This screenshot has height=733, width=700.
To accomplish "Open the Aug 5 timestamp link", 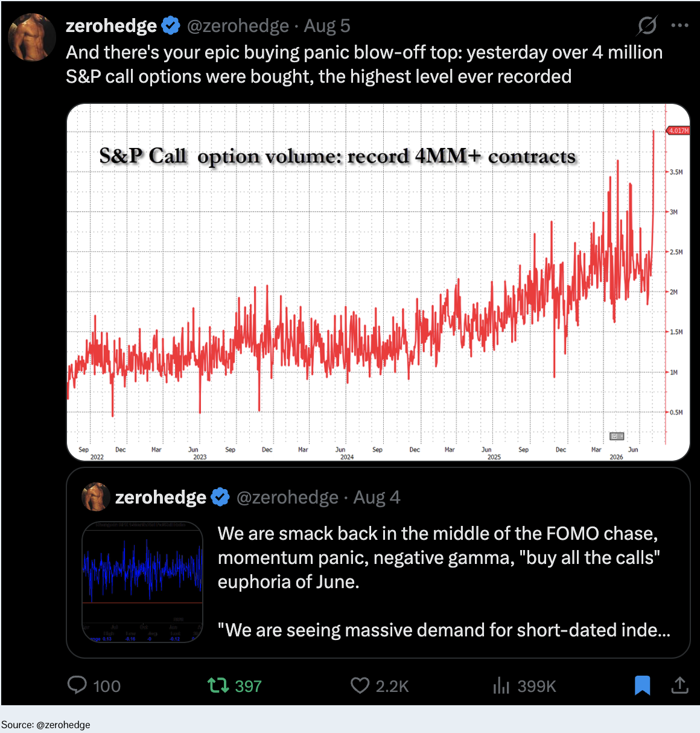I will click(326, 26).
